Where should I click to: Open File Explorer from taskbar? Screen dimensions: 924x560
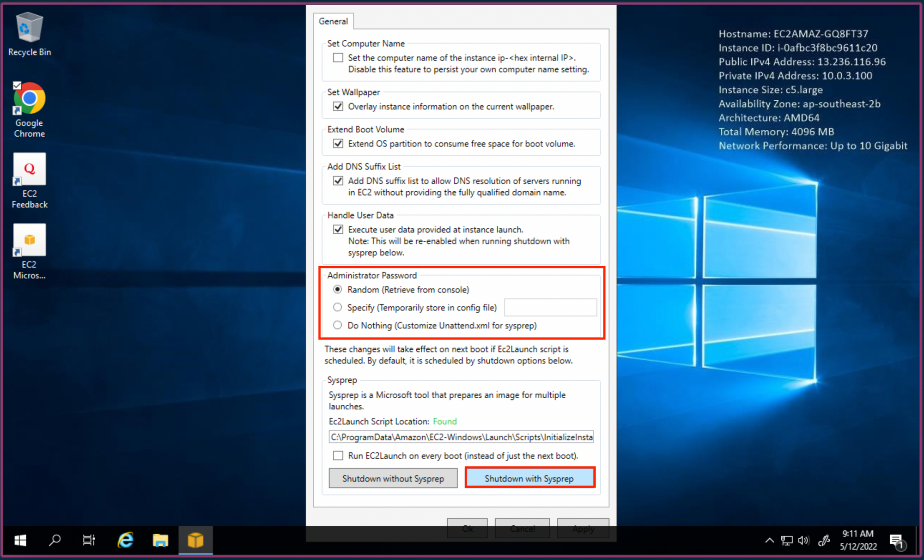click(x=160, y=540)
